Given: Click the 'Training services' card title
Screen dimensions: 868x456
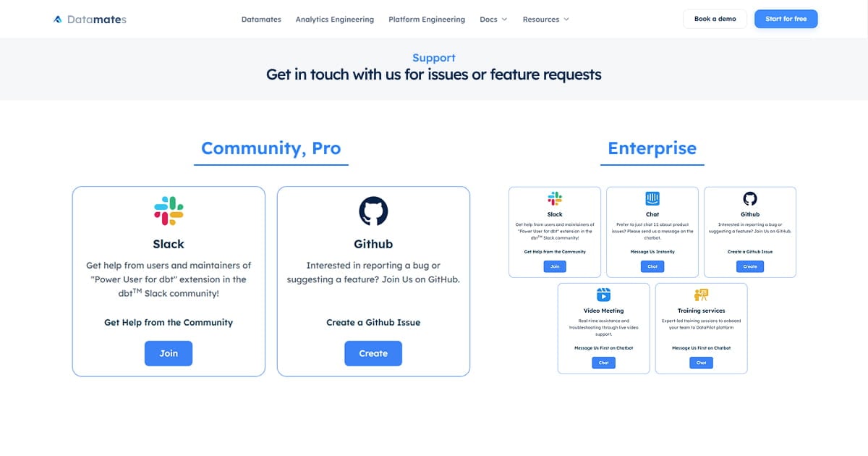Looking at the screenshot, I should pos(701,311).
